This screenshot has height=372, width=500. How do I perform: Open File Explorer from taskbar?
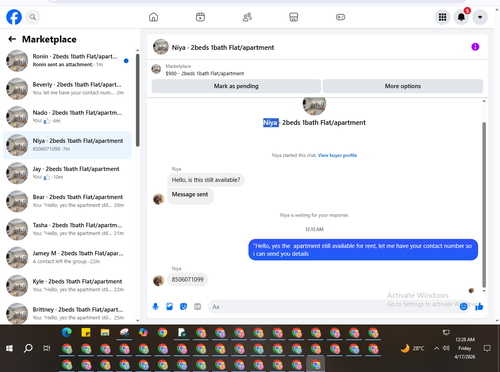(x=105, y=332)
